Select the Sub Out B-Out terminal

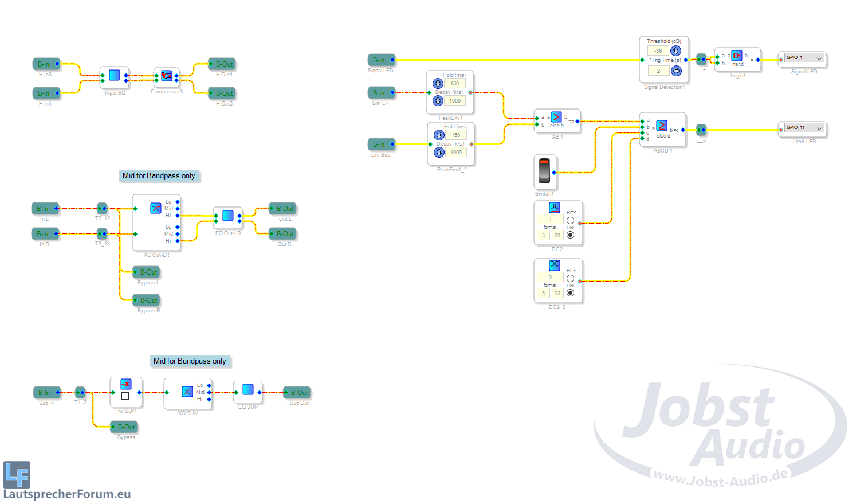[299, 393]
